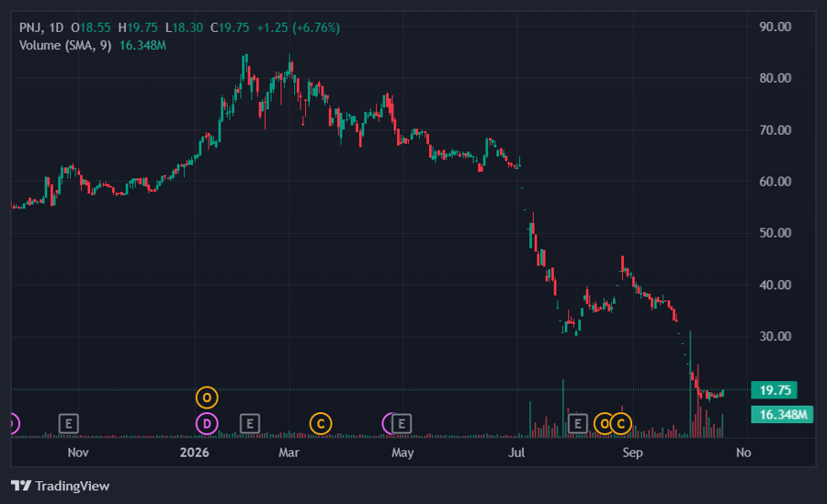
Task: Select the Jul label on the time axis
Action: (x=516, y=453)
